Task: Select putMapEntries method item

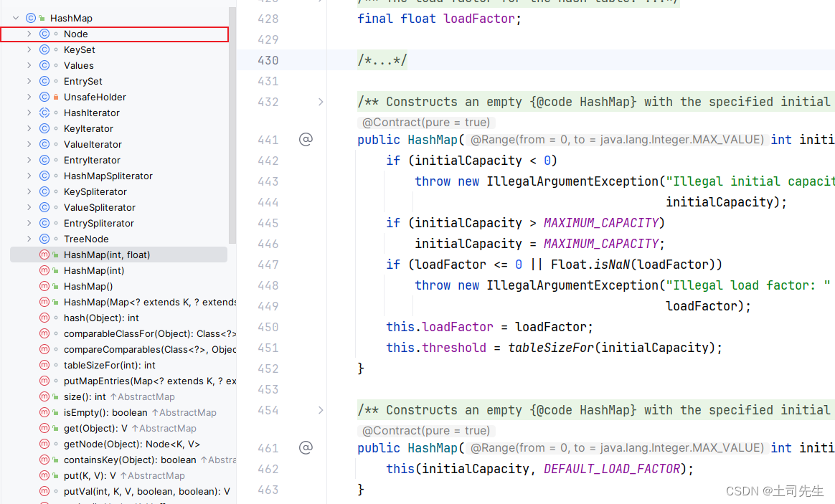Action: tap(150, 381)
